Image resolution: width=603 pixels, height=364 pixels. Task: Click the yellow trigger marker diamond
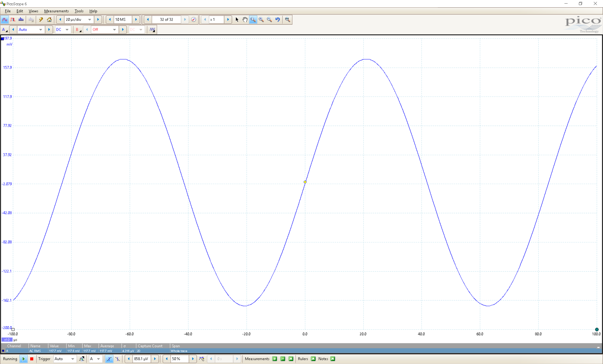[x=305, y=182]
